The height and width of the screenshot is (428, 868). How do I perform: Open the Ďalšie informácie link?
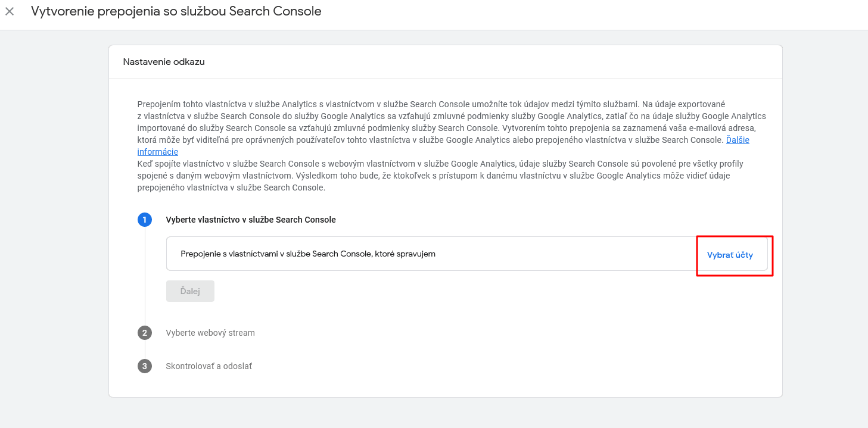point(738,140)
